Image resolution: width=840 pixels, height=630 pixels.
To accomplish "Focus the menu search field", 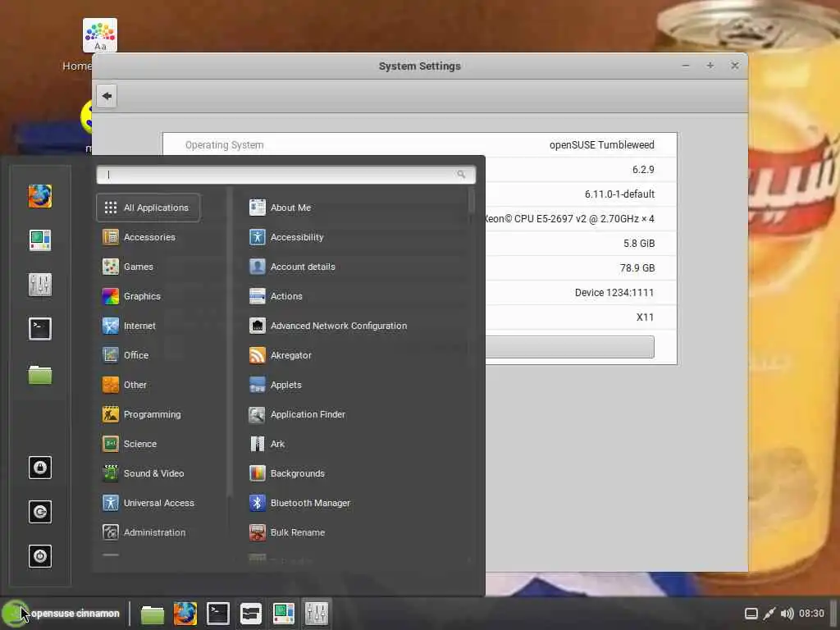I will click(286, 175).
